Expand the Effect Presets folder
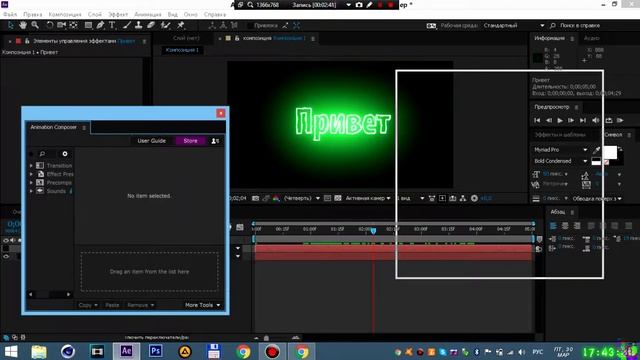 coord(31,174)
